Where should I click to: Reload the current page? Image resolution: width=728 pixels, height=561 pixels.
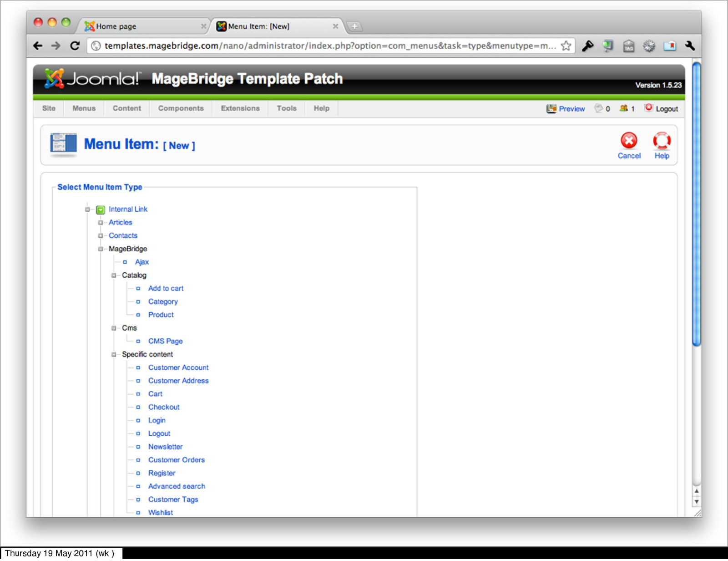[x=75, y=46]
